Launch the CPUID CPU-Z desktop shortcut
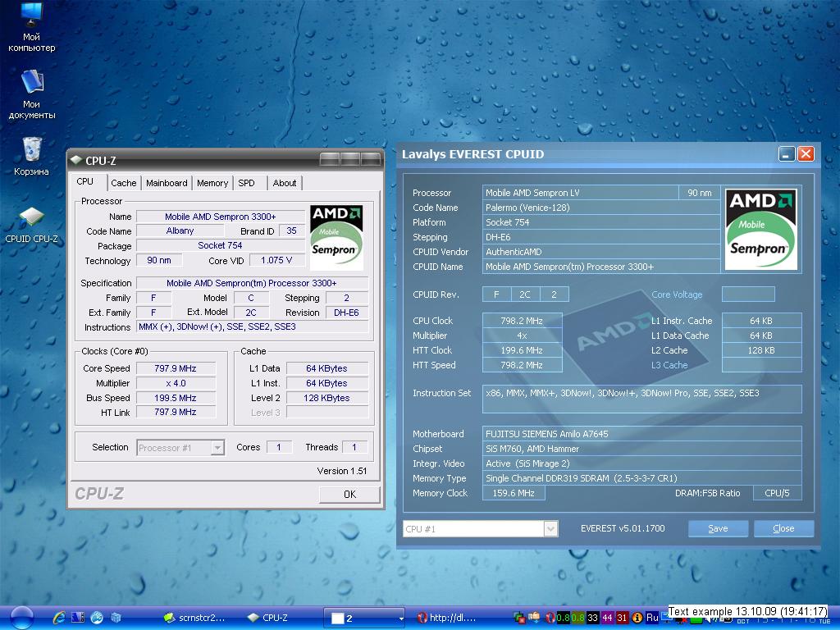The height and width of the screenshot is (630, 840). point(31,219)
